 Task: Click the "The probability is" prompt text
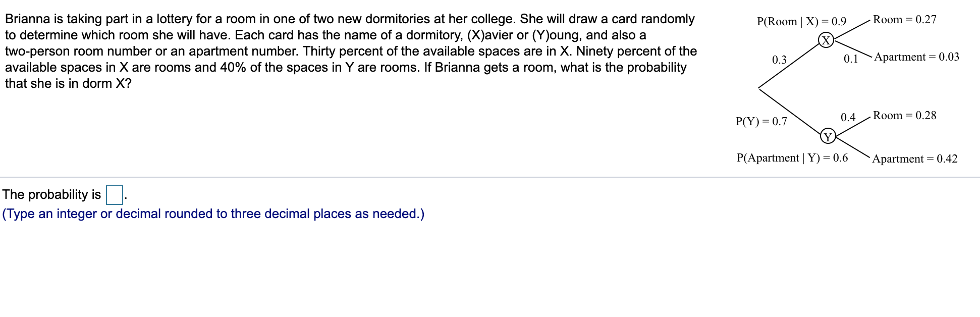51,195
